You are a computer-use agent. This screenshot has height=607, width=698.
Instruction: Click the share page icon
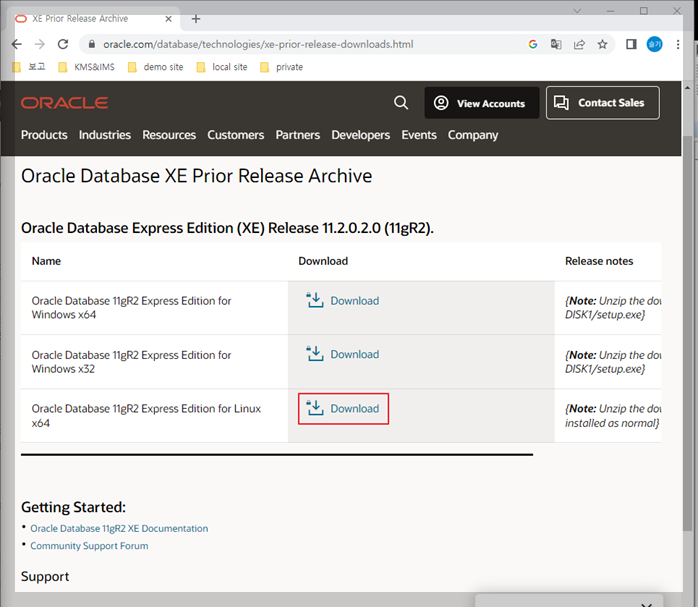point(579,44)
